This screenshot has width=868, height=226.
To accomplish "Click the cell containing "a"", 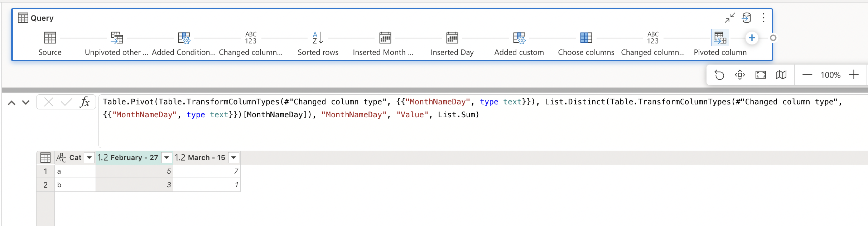I will (x=75, y=171).
